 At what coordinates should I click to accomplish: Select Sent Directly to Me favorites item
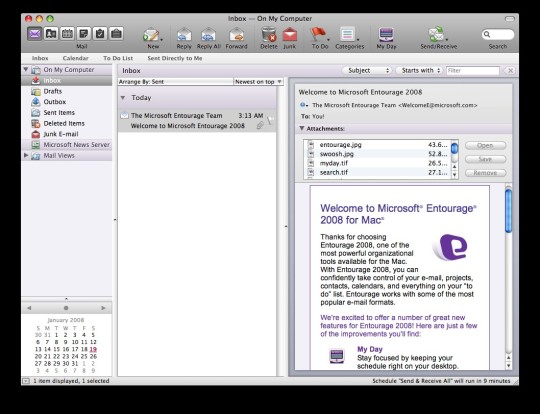pyautogui.click(x=175, y=58)
